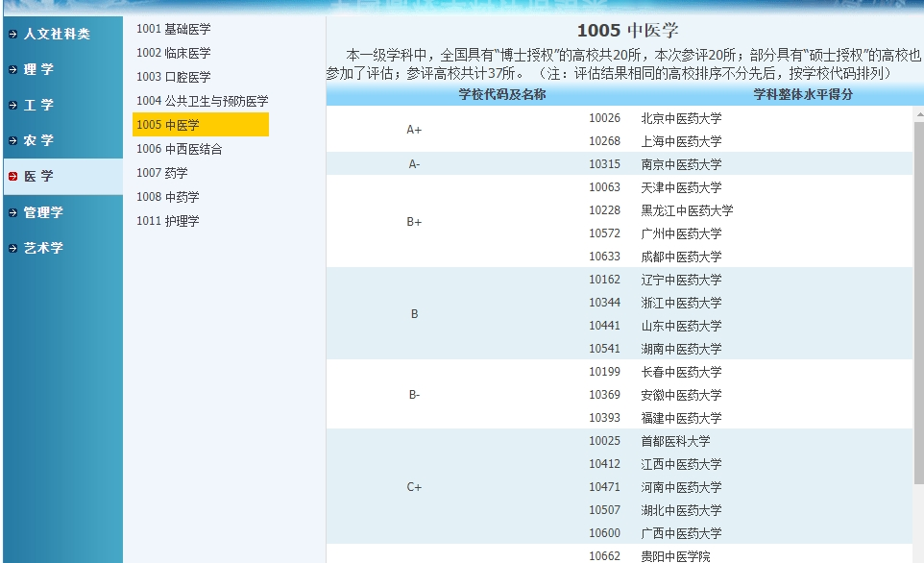This screenshot has width=924, height=563.
Task: Click arrow icon beside 农学
Action: pyautogui.click(x=12, y=141)
